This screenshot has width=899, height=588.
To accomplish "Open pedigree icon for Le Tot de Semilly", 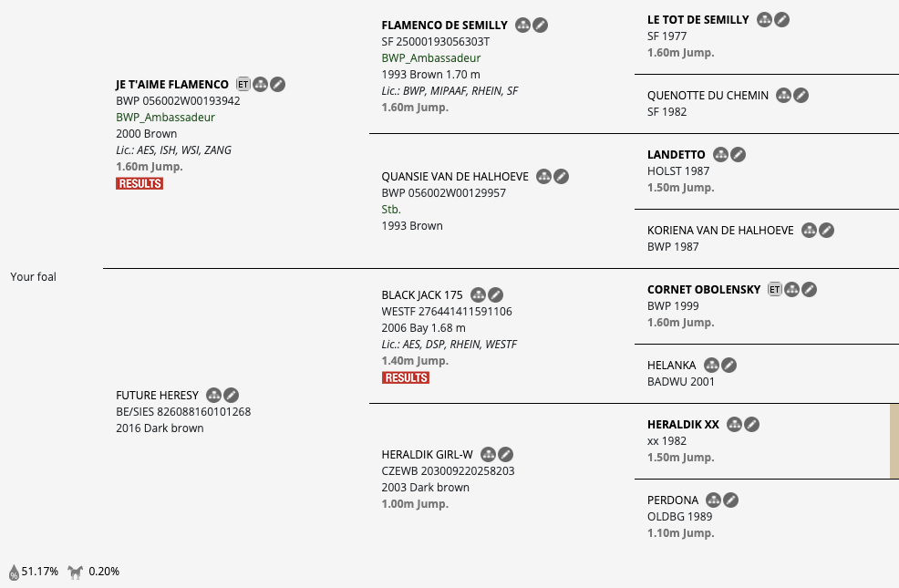I will click(765, 20).
